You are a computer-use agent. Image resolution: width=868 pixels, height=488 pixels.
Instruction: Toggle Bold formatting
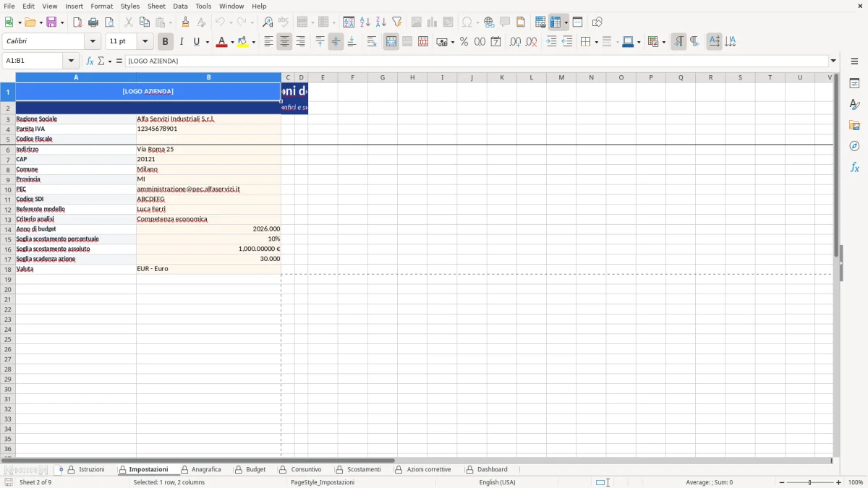point(166,42)
